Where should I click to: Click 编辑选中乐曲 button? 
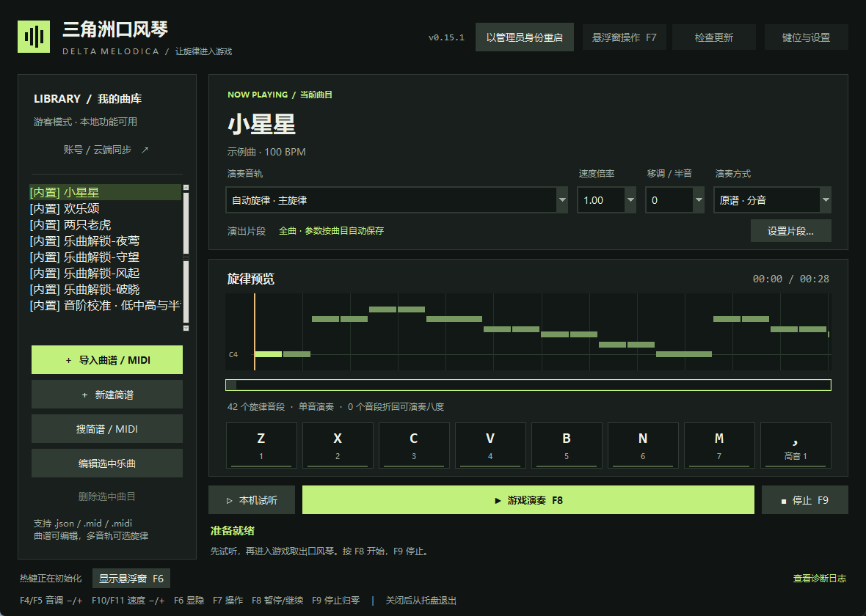pyautogui.click(x=107, y=463)
